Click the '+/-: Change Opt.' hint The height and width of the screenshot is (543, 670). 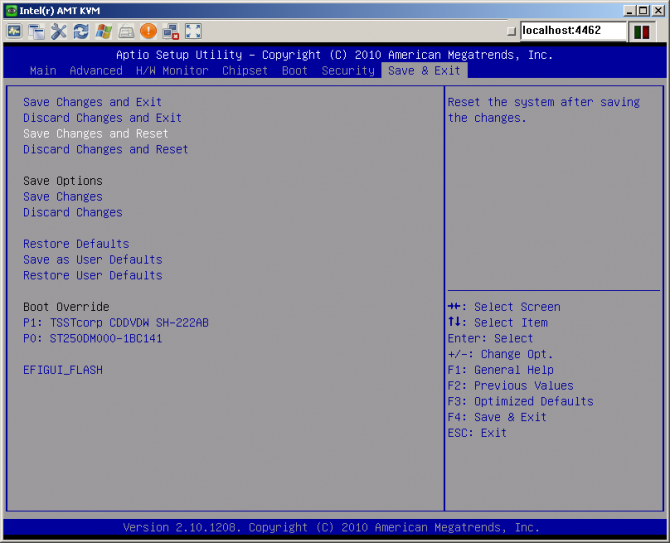500,354
